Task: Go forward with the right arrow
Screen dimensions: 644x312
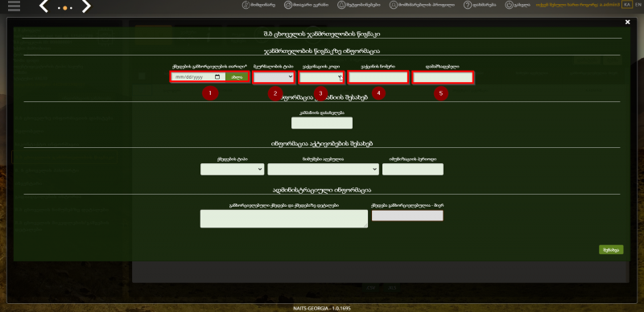Action: point(86,6)
